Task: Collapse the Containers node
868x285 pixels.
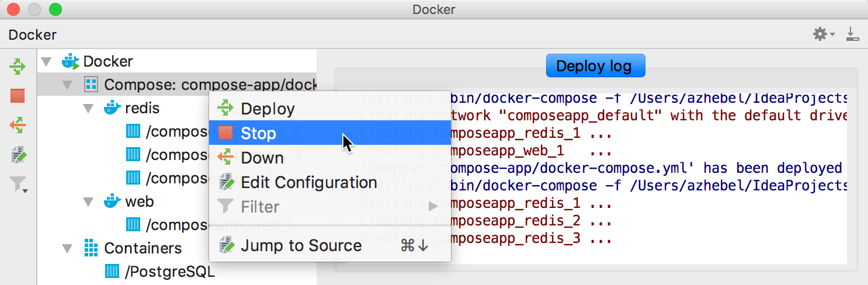Action: tap(68, 248)
